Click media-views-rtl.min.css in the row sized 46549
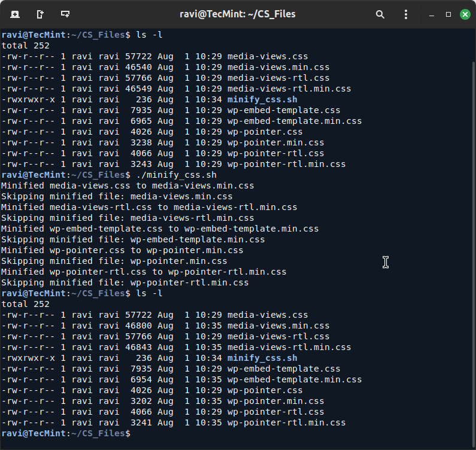This screenshot has width=476, height=450. [289, 89]
